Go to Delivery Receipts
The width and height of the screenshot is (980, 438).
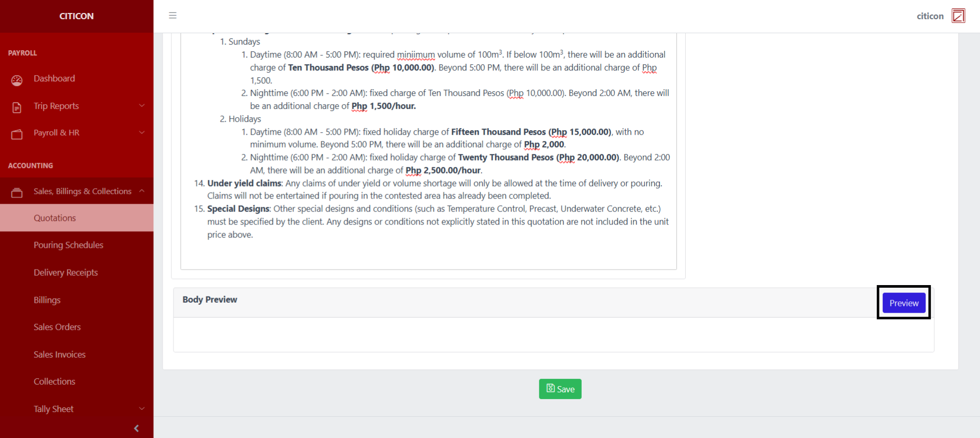coord(66,273)
